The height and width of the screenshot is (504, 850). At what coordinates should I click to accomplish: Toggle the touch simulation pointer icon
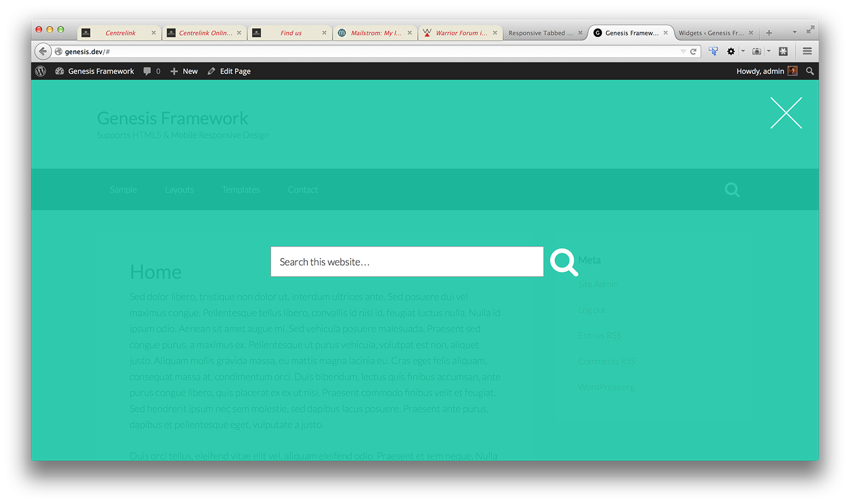[713, 51]
